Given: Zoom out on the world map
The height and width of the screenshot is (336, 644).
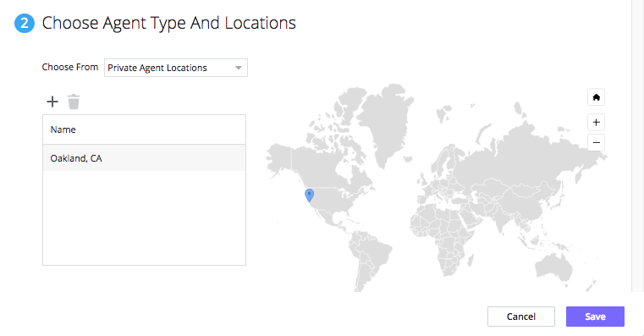Looking at the screenshot, I should click(596, 142).
